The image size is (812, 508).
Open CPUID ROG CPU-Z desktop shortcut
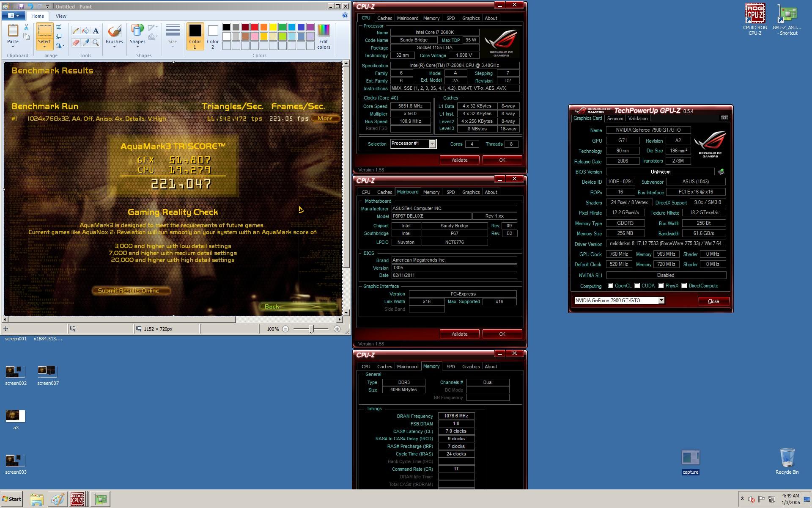point(755,19)
